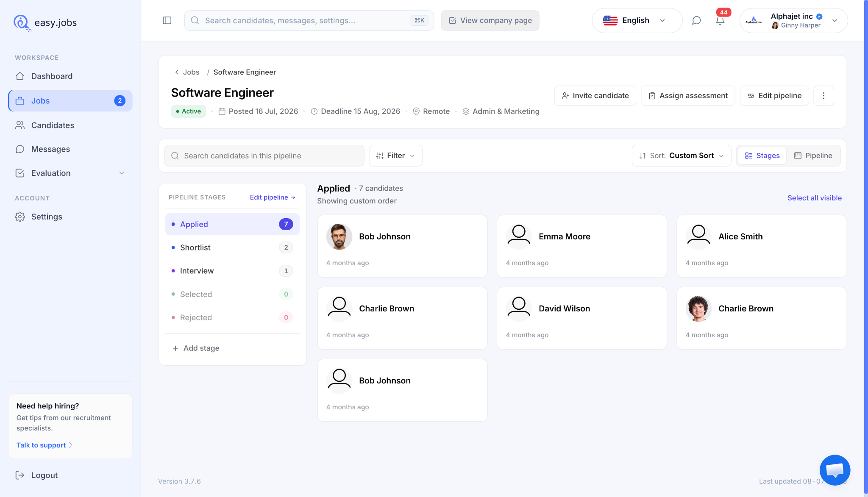Click the Dashboard home icon

click(20, 76)
